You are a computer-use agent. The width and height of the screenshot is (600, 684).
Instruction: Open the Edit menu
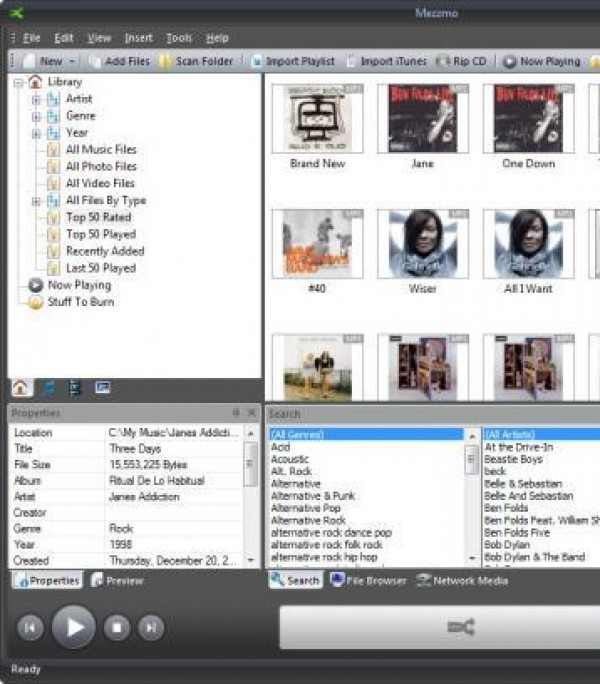click(x=64, y=38)
